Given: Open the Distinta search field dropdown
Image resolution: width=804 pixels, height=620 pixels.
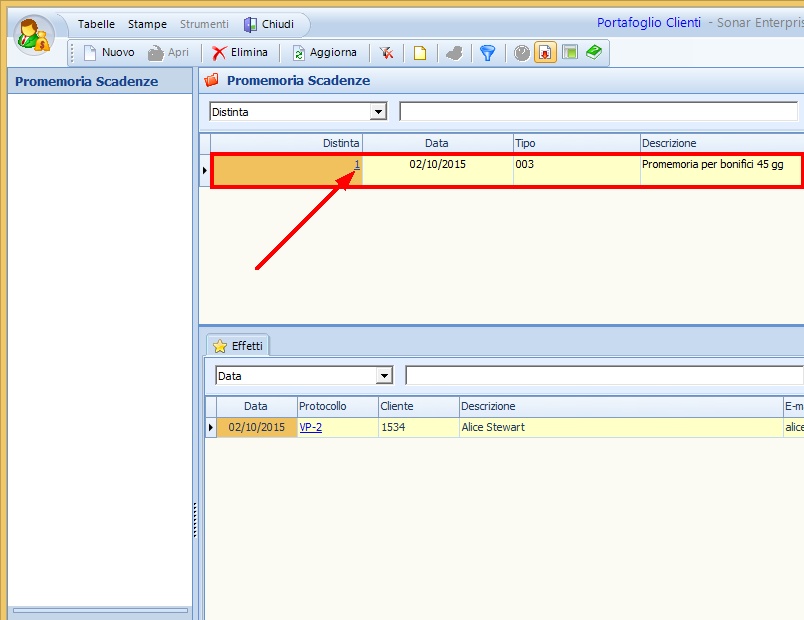Looking at the screenshot, I should tap(378, 112).
